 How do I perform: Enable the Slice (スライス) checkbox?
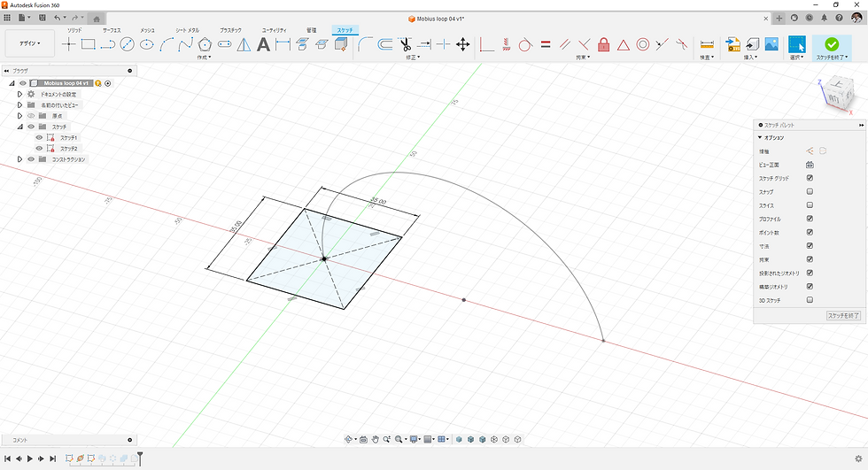coord(810,205)
